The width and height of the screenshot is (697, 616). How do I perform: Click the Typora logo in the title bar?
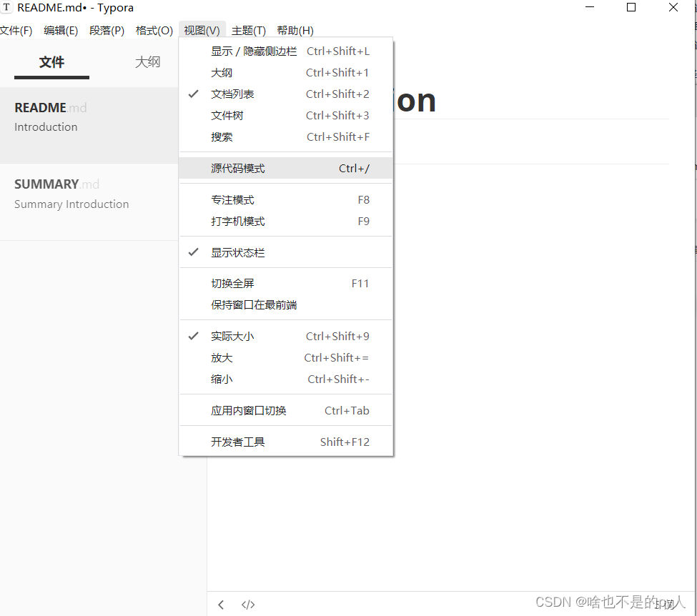[7, 7]
